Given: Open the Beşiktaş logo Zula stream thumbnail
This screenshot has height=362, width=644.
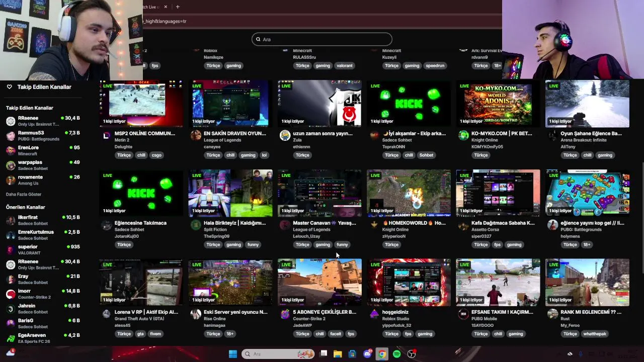Looking at the screenshot, I should (319, 103).
